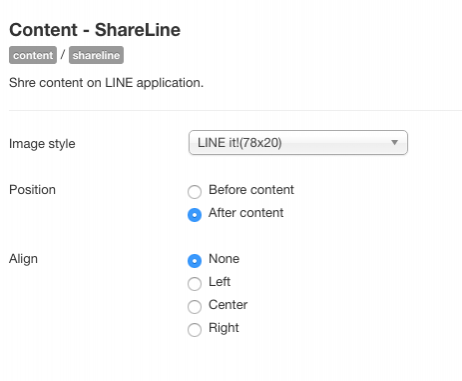The height and width of the screenshot is (381, 462).
Task: Choose the Center alignment radio button
Action: (195, 307)
